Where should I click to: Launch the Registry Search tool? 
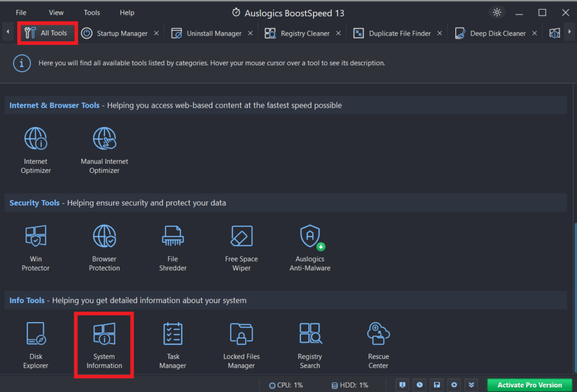point(310,345)
